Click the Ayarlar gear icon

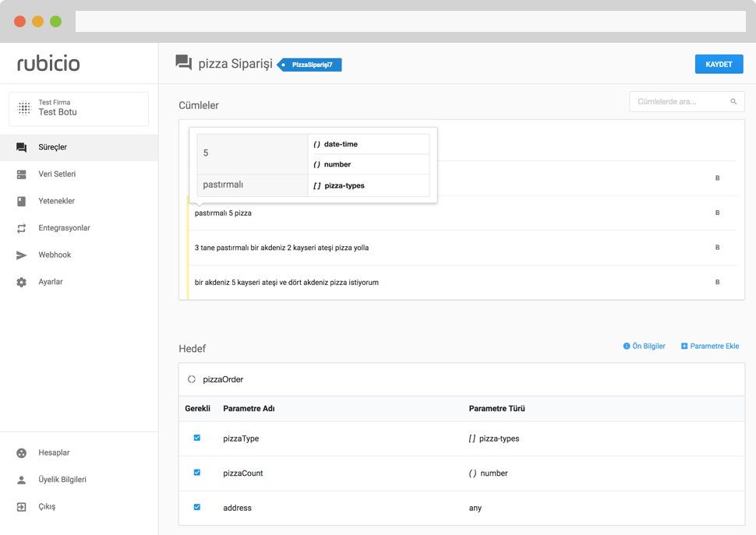pos(21,282)
